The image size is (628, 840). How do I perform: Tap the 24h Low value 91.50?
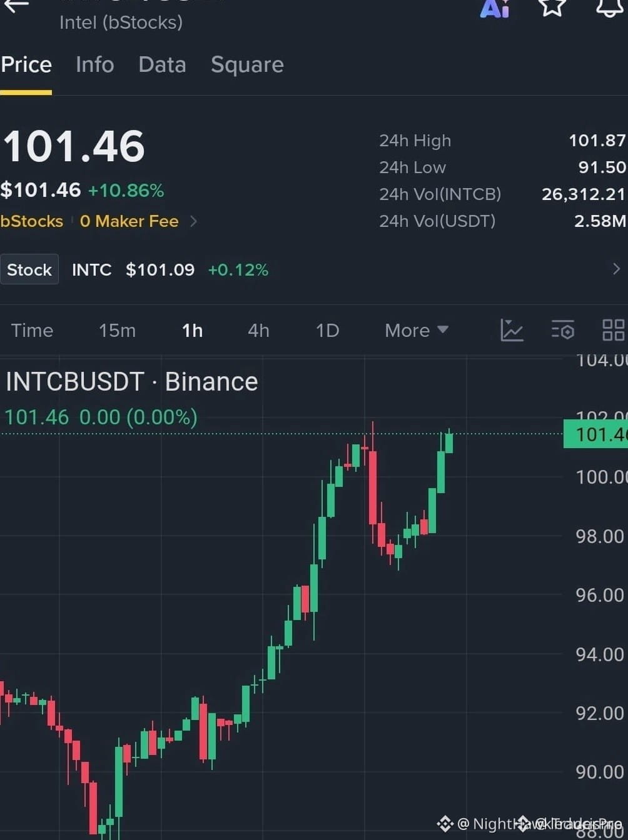point(602,167)
